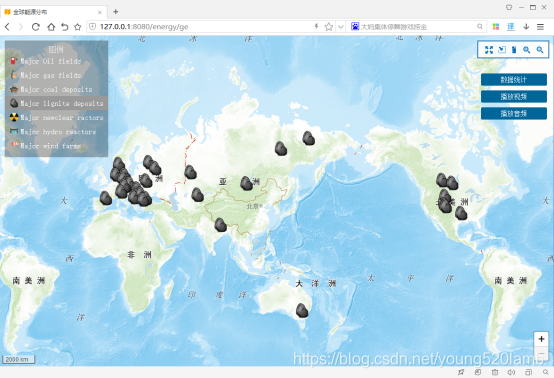Close the 全球能源分布 tab
The width and height of the screenshot is (554, 378).
point(100,12)
